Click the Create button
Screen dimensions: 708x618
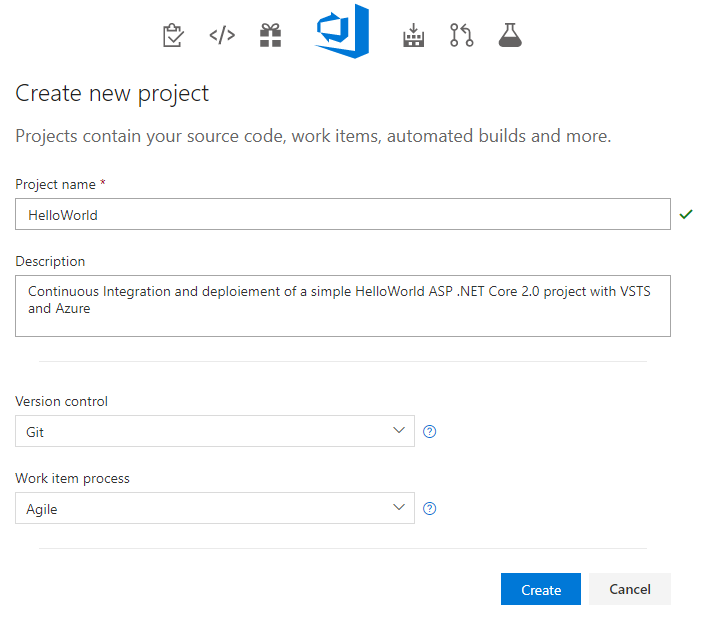[541, 589]
